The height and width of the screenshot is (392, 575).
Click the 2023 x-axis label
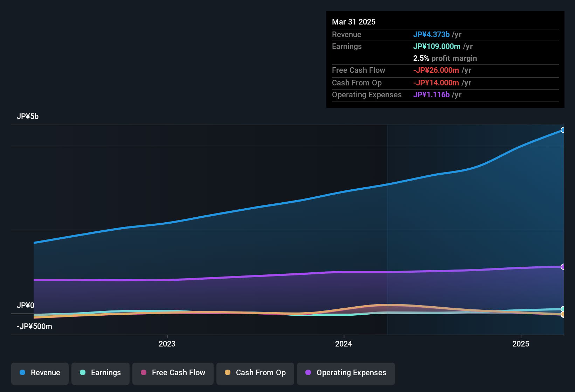point(167,344)
